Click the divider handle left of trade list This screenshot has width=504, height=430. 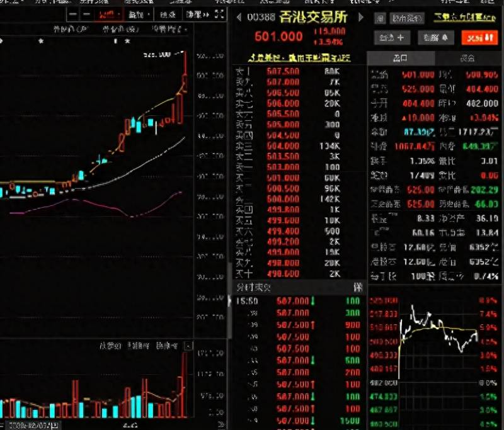pos(229,300)
